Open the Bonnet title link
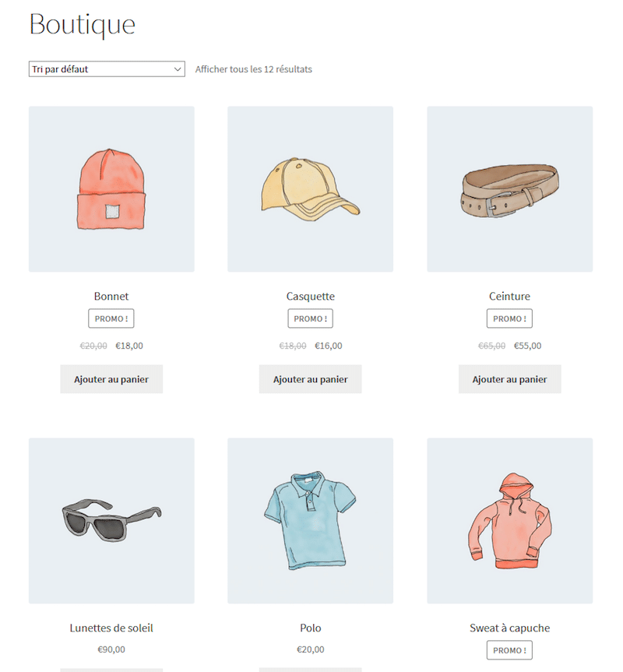This screenshot has width=623, height=672. tap(111, 296)
